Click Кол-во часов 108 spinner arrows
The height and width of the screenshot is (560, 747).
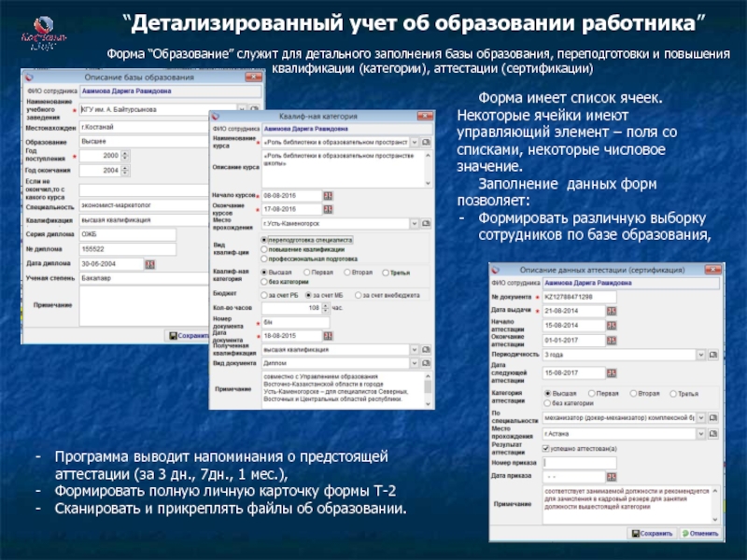(x=325, y=308)
